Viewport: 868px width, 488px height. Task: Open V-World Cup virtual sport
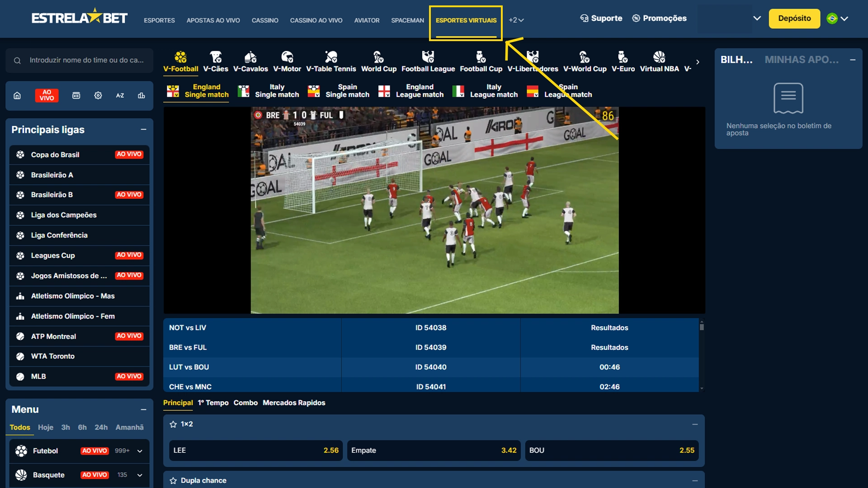[x=585, y=62]
